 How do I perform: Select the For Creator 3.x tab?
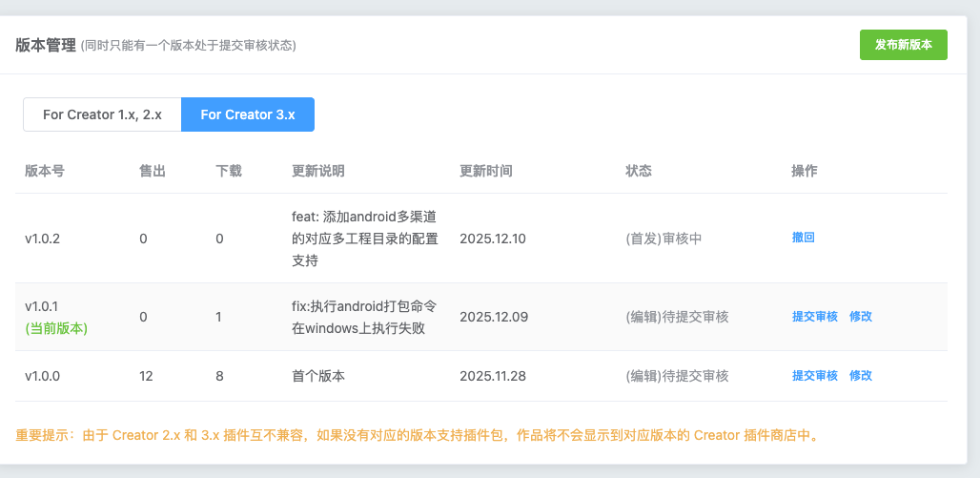[x=248, y=114]
